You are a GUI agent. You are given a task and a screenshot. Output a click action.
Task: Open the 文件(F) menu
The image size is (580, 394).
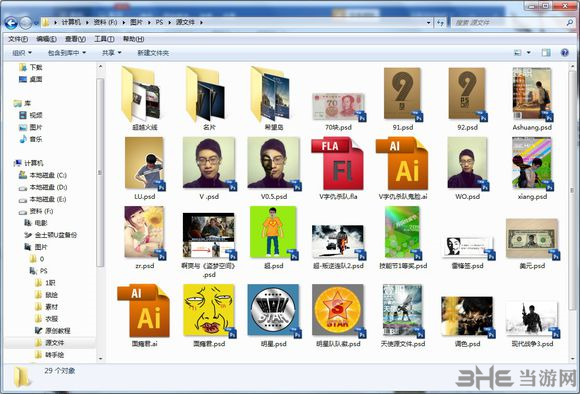coord(18,39)
